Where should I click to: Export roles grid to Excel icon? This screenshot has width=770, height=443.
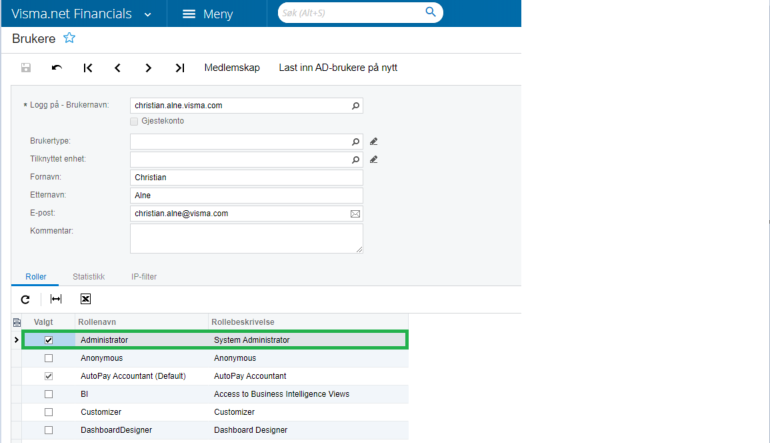(x=85, y=299)
